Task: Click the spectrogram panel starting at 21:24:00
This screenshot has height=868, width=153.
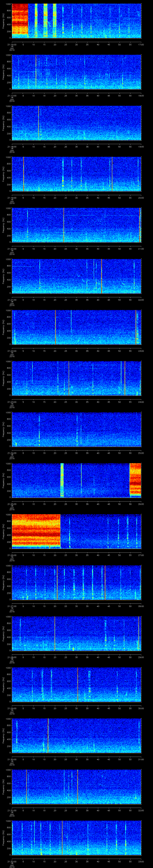Action: point(76,429)
